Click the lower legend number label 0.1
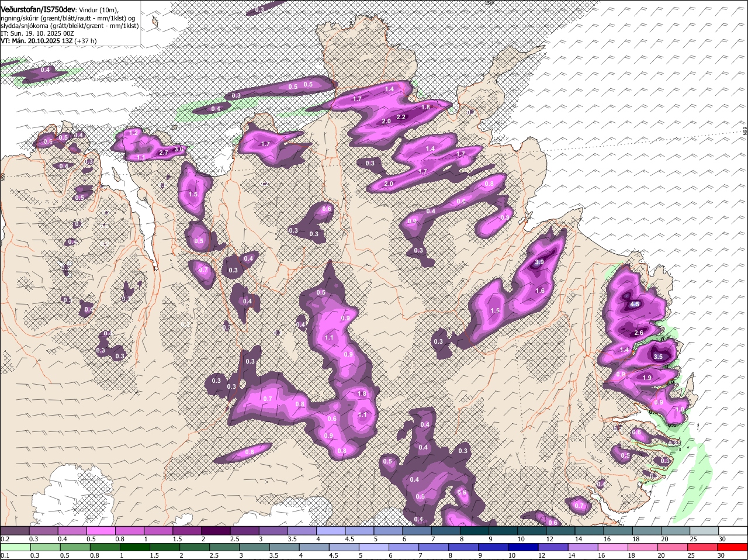 coord(5,555)
